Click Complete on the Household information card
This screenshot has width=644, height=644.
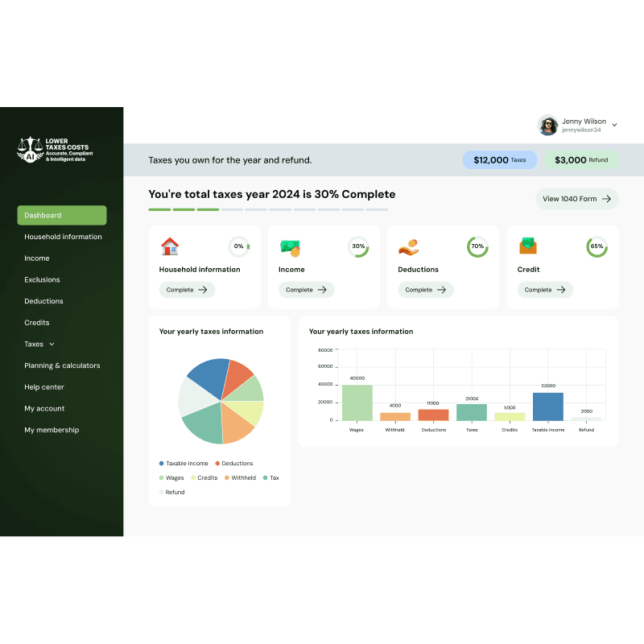click(x=187, y=290)
